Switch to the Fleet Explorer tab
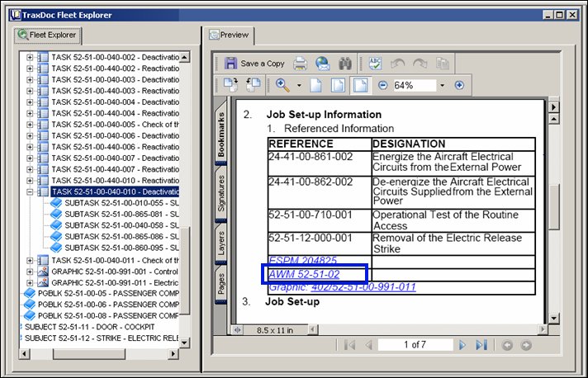 coord(48,35)
